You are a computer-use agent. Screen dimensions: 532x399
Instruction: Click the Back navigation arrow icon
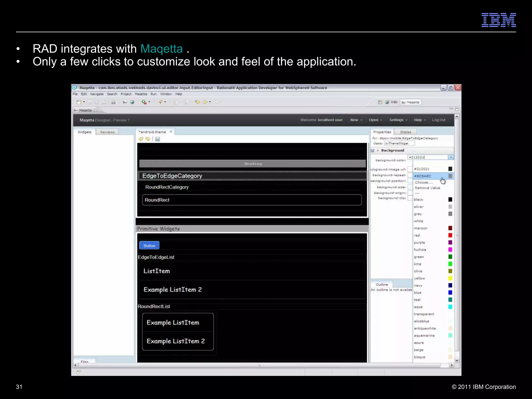pyautogui.click(x=205, y=102)
